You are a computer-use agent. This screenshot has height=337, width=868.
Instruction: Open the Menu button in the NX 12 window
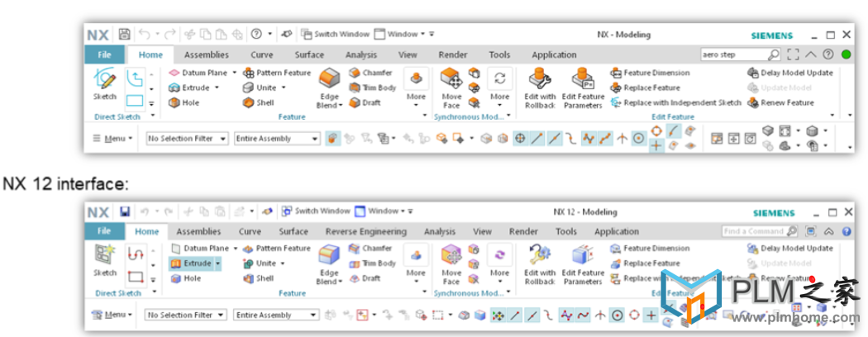pos(112,315)
